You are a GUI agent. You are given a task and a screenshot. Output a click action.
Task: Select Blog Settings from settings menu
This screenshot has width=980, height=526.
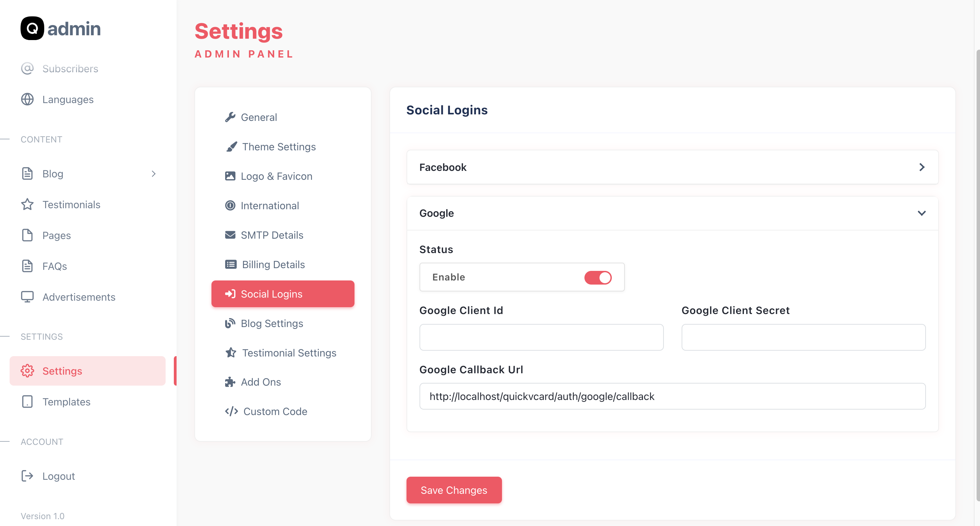(272, 323)
